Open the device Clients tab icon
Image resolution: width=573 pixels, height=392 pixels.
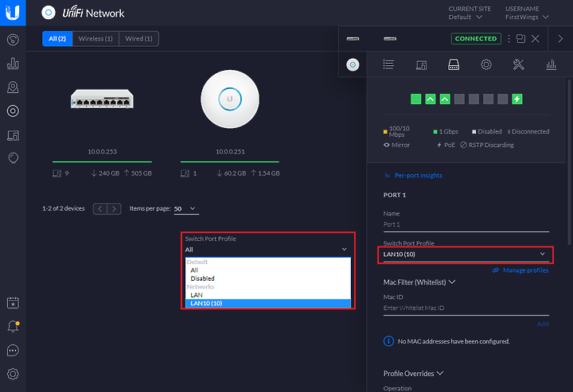[421, 65]
